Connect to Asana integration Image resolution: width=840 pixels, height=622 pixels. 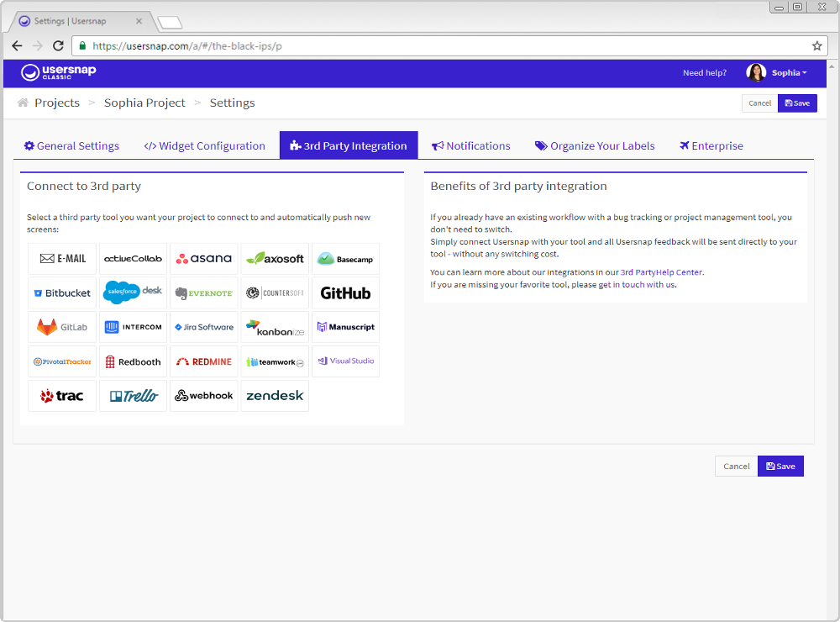pos(204,259)
